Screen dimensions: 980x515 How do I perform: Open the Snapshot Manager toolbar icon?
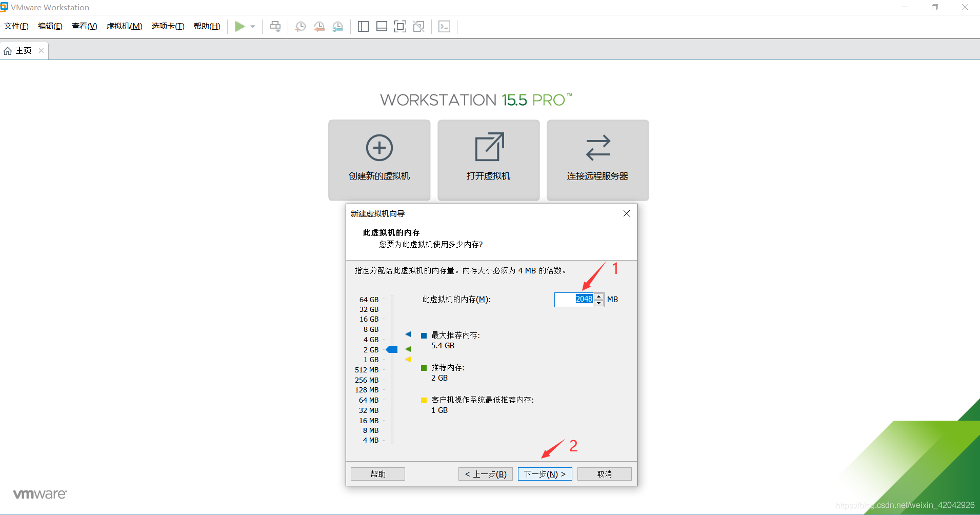click(x=337, y=27)
